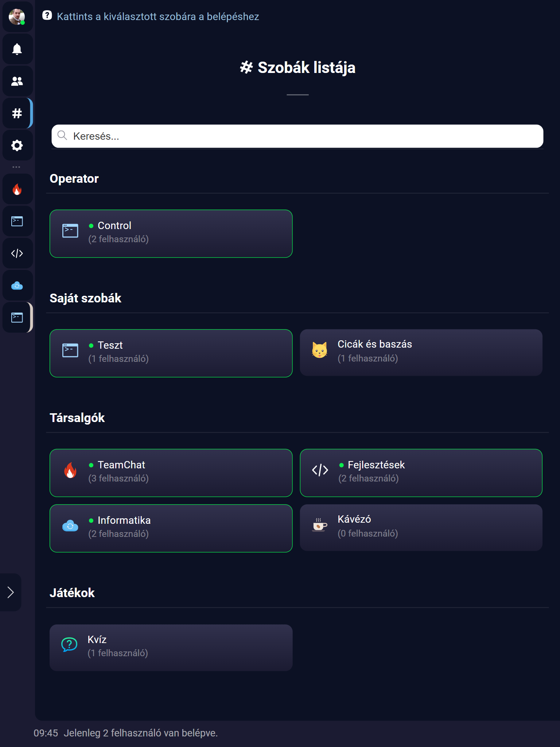This screenshot has height=747, width=560.
Task: Open settings gear in sidebar
Action: pos(17,146)
